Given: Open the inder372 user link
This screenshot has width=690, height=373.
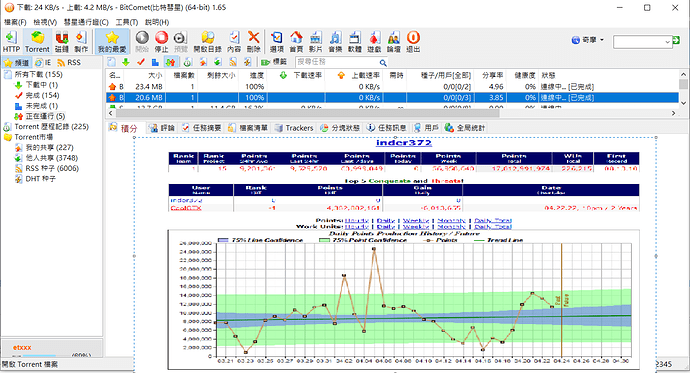Looking at the screenshot, I should coord(404,143).
